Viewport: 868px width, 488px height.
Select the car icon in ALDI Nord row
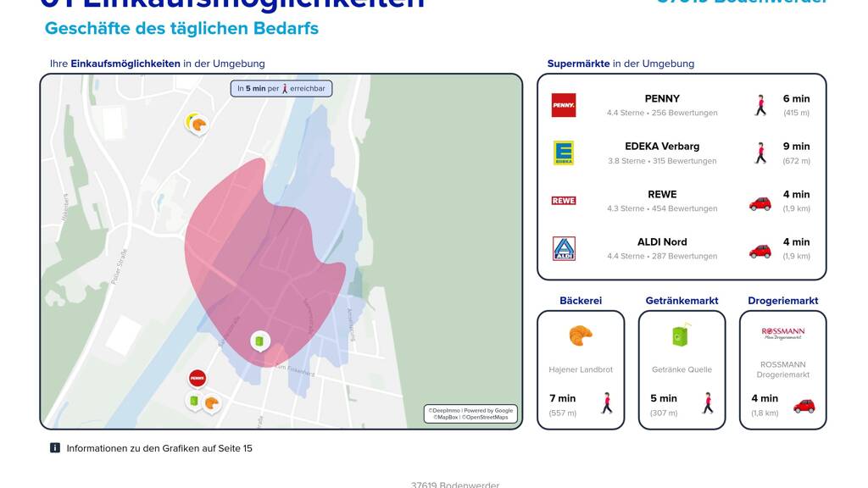pos(760,251)
